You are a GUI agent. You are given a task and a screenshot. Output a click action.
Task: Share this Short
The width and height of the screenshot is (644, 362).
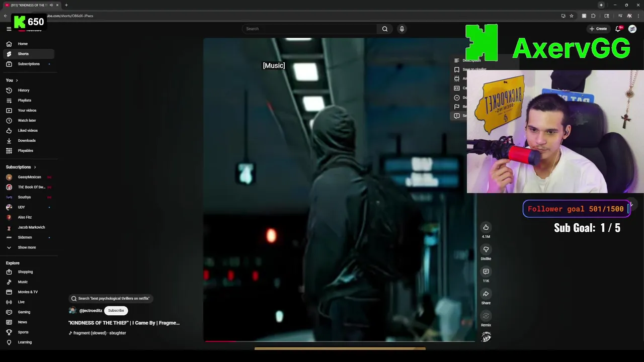pyautogui.click(x=486, y=294)
